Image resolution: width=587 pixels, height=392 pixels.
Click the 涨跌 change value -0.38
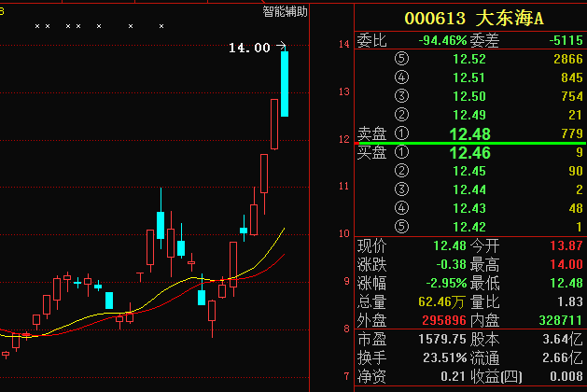[451, 265]
